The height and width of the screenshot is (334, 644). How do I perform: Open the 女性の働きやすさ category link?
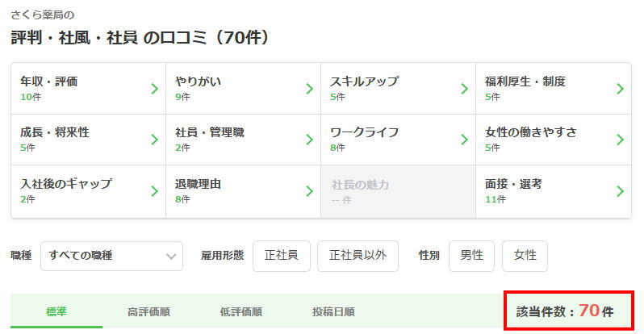(x=553, y=140)
